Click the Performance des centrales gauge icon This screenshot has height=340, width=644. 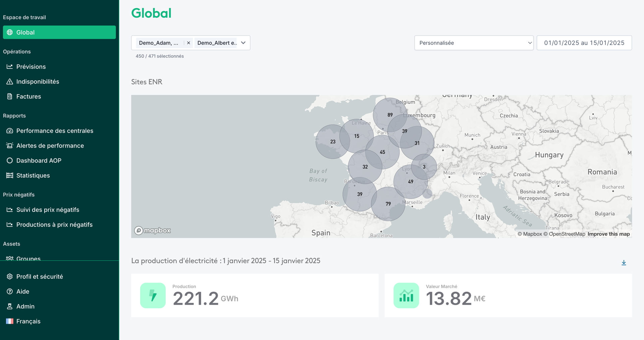pyautogui.click(x=10, y=131)
